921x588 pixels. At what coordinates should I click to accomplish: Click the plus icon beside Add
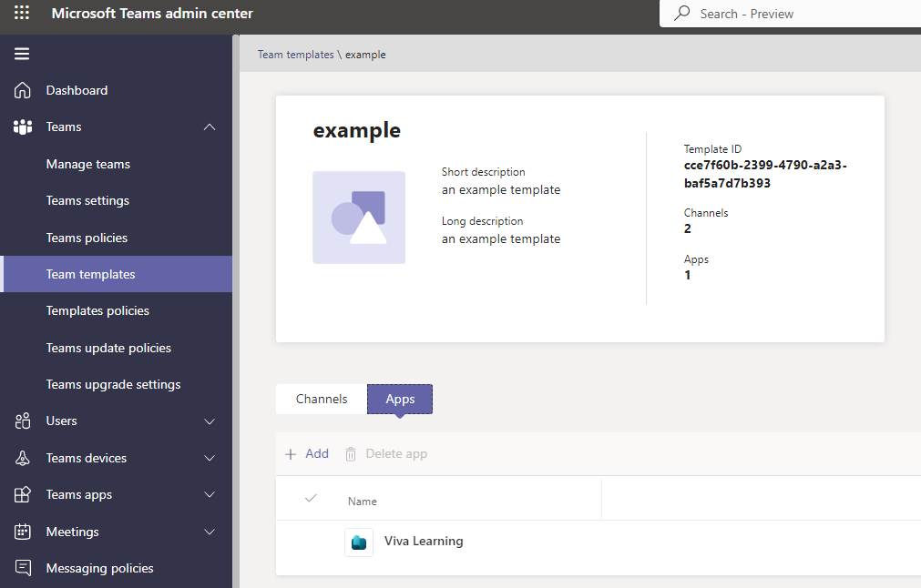pos(291,453)
